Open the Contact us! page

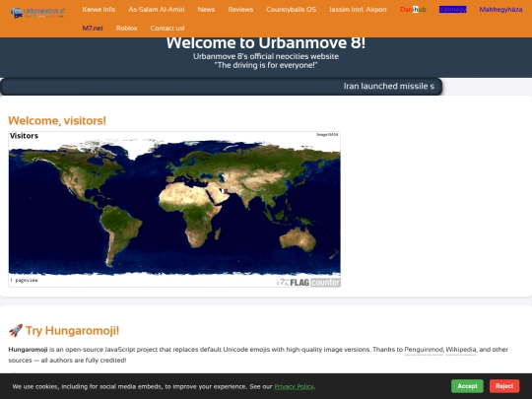[x=167, y=29]
